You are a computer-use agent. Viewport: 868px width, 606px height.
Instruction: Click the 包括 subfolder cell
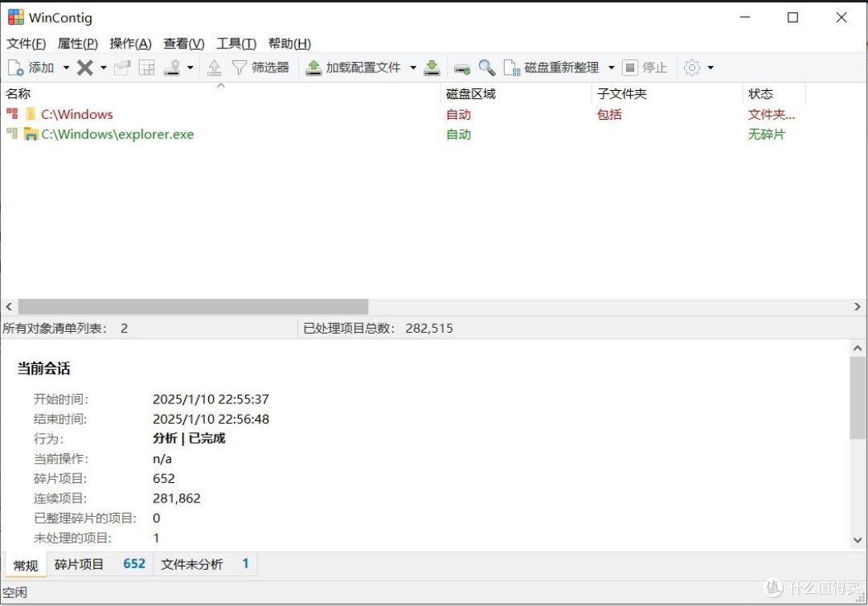(x=609, y=114)
